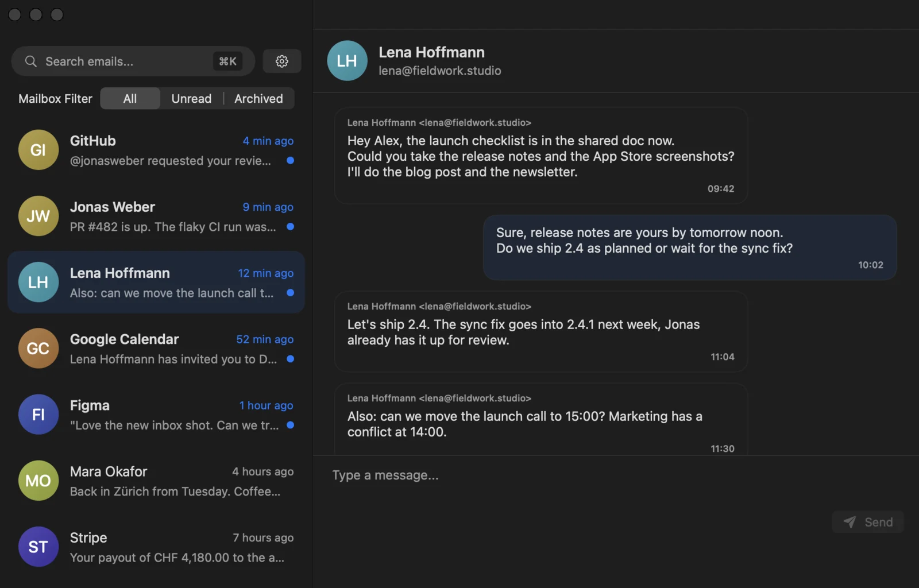The width and height of the screenshot is (919, 588).
Task: Select the All mailbox filter
Action: (x=130, y=99)
